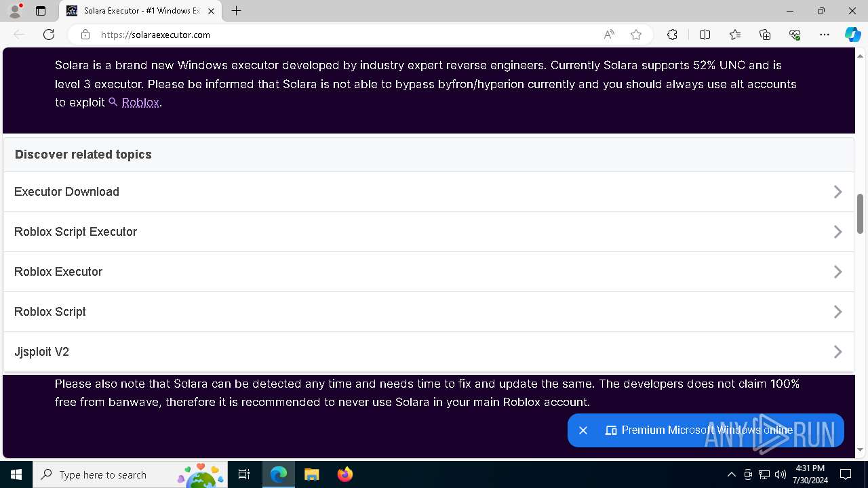Open the volume tray icon
The width and height of the screenshot is (868, 488).
pyautogui.click(x=780, y=474)
